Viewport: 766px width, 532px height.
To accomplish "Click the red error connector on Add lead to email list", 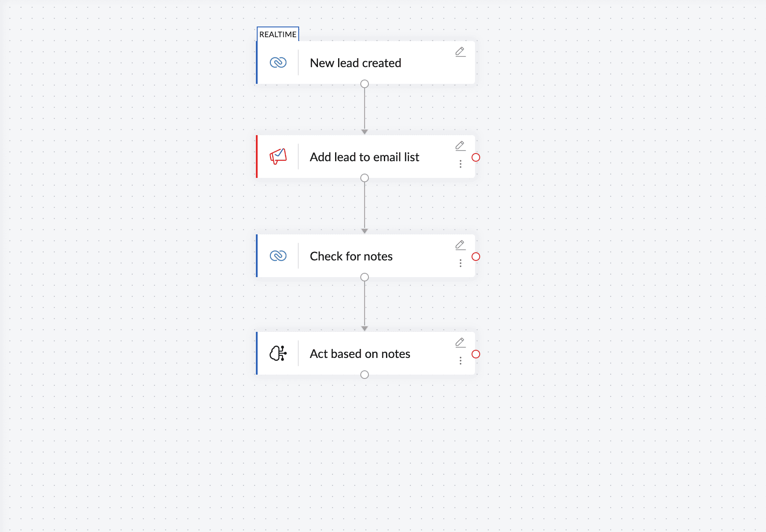I will pyautogui.click(x=476, y=157).
